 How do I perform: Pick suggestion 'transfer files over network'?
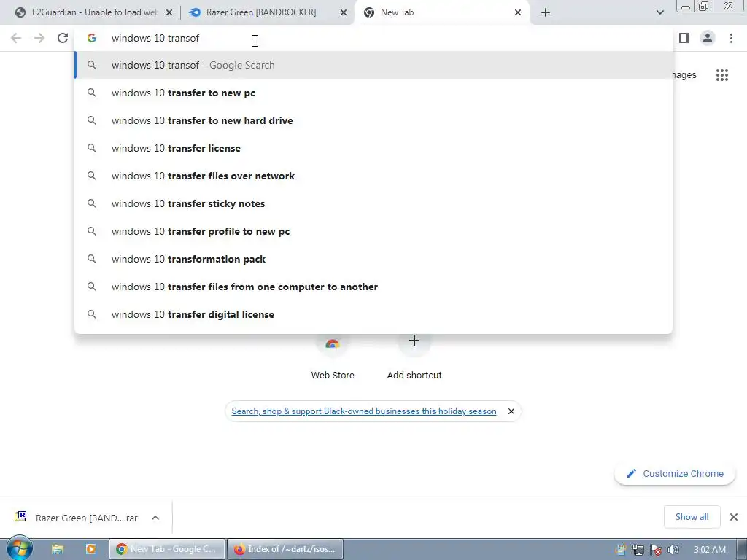373,176
